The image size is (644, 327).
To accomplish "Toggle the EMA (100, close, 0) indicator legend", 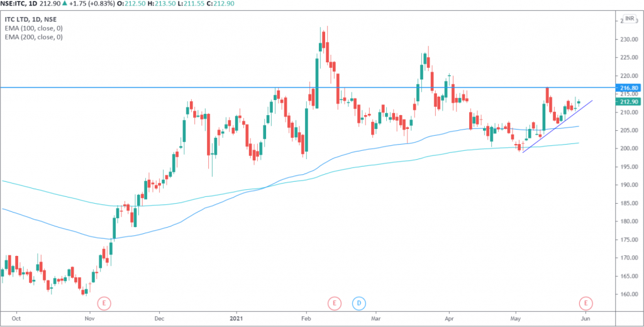I will pos(33,28).
